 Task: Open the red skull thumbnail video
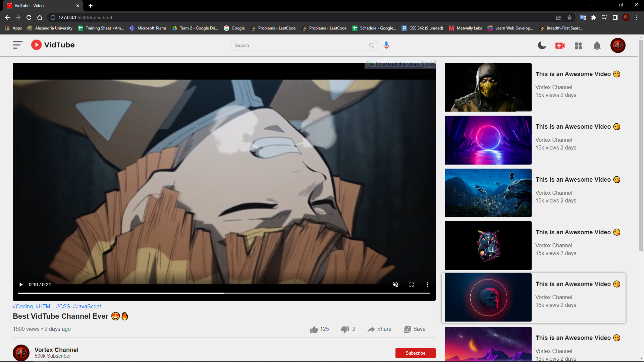pos(488,297)
